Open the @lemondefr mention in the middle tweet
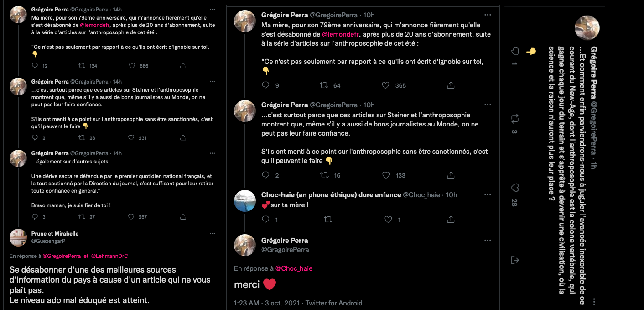Image resolution: width=644 pixels, height=310 pixels. point(341,35)
